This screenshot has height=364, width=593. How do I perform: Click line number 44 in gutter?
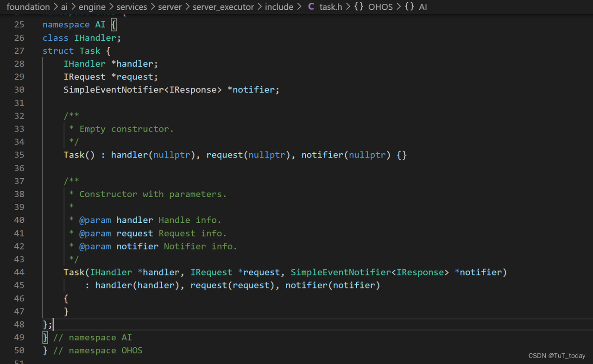click(19, 272)
